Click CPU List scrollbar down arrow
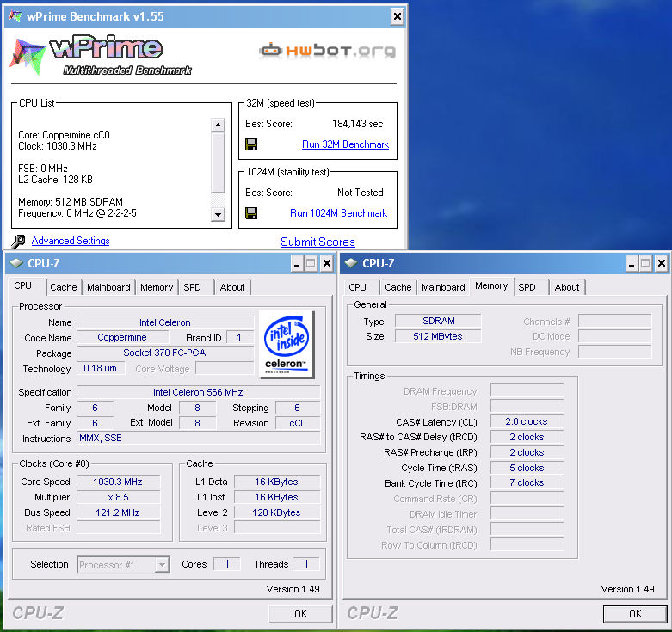 tap(219, 214)
